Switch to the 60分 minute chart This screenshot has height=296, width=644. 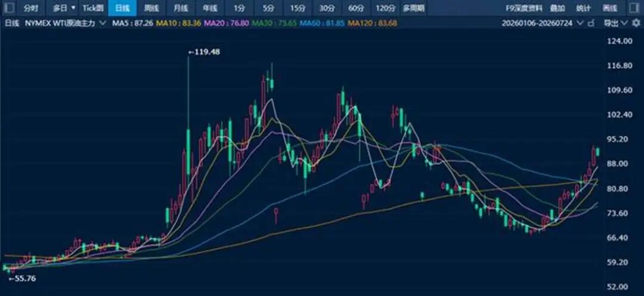point(355,8)
